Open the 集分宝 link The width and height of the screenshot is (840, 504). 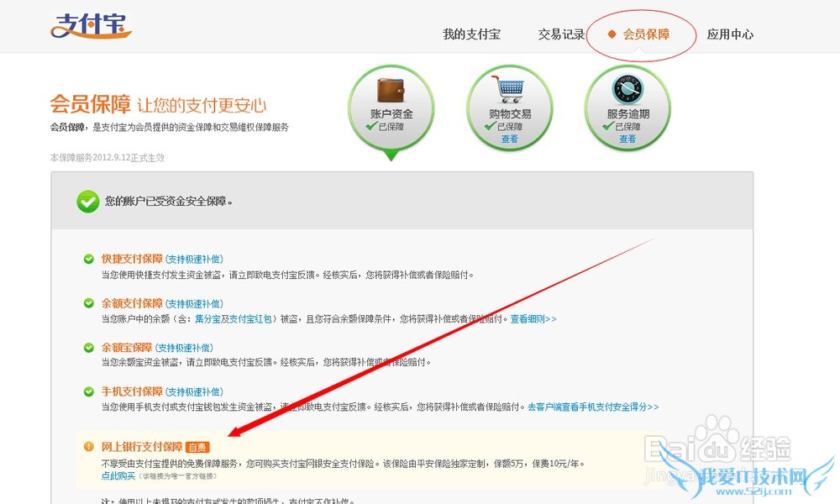coord(207,318)
